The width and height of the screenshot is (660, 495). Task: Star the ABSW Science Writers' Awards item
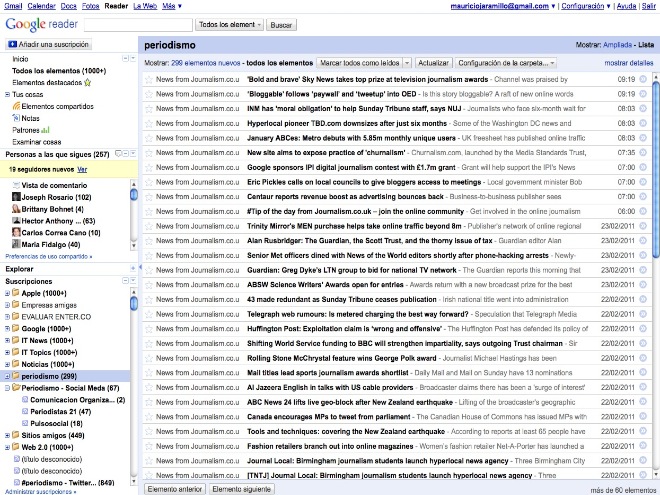point(149,285)
